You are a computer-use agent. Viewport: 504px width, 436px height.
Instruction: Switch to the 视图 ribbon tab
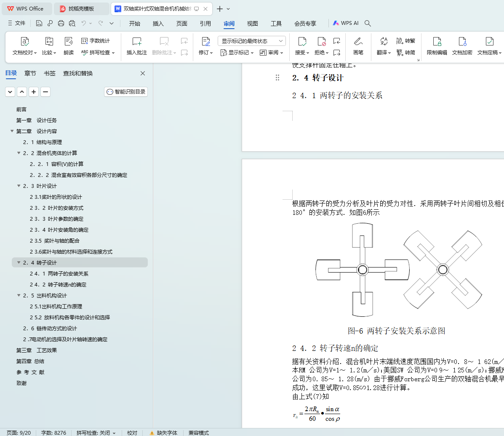pyautogui.click(x=252, y=24)
